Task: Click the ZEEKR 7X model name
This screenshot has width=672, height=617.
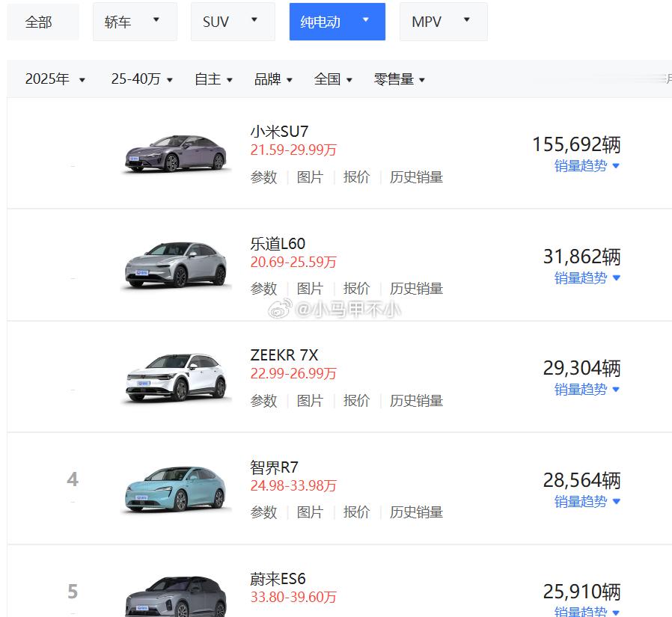Action: [x=284, y=355]
